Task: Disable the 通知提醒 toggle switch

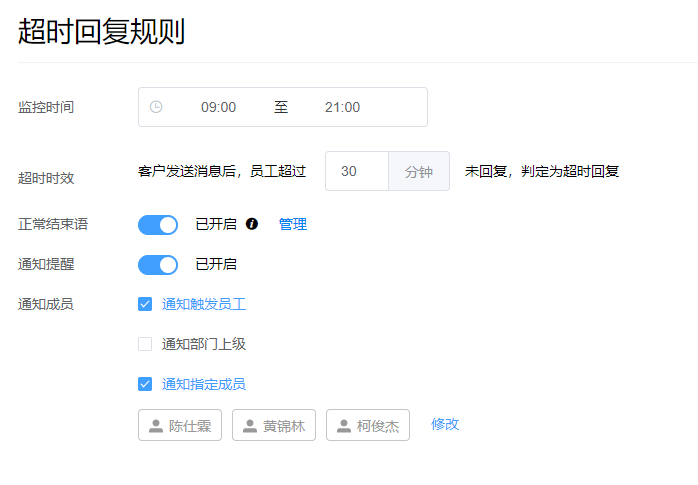Action: click(158, 264)
